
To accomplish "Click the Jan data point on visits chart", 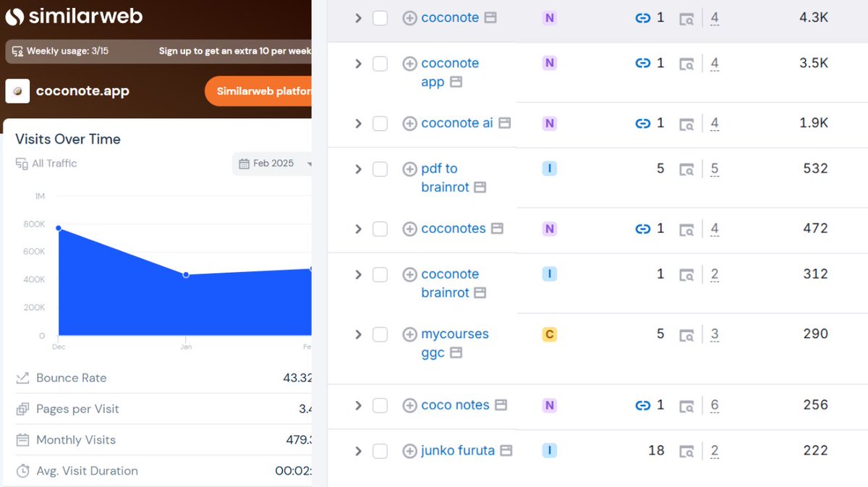I will (x=186, y=275).
